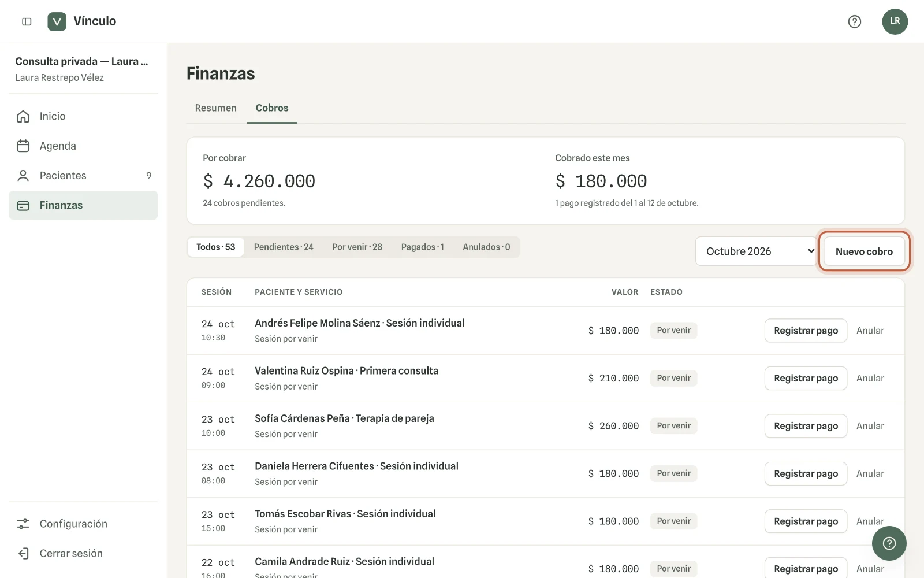Show Por venir · 28 charges
924x578 pixels.
tap(357, 247)
